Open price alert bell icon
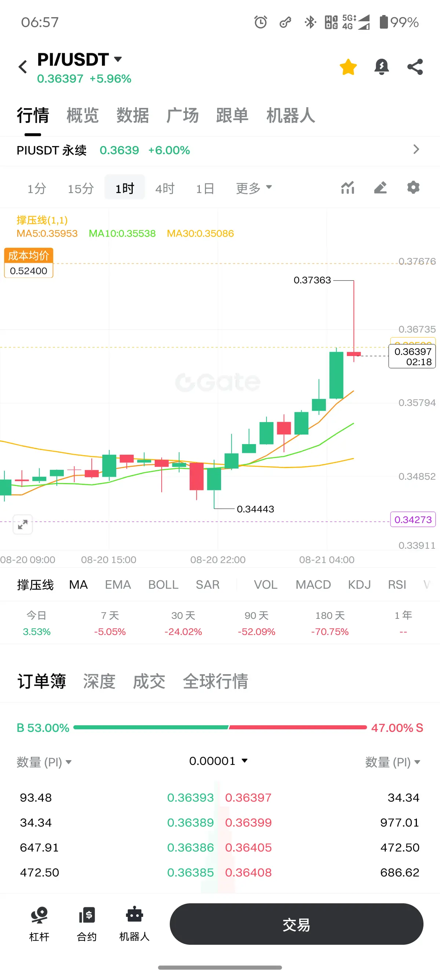 tap(381, 67)
